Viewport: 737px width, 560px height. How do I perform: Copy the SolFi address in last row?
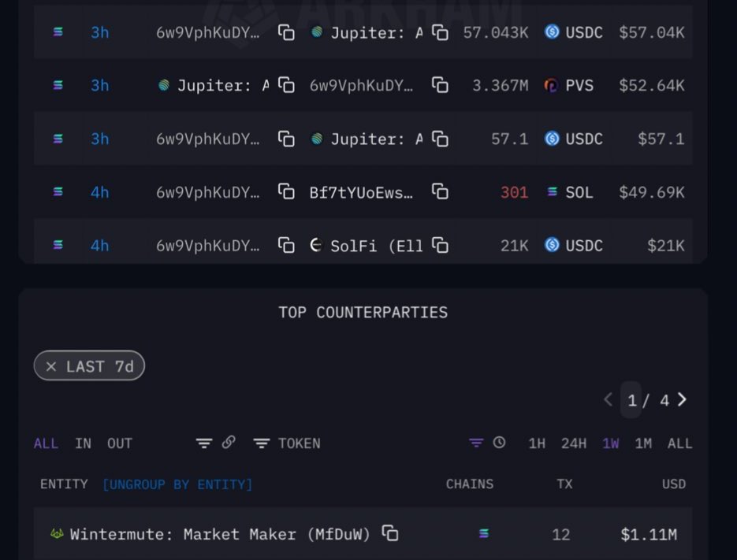point(440,245)
